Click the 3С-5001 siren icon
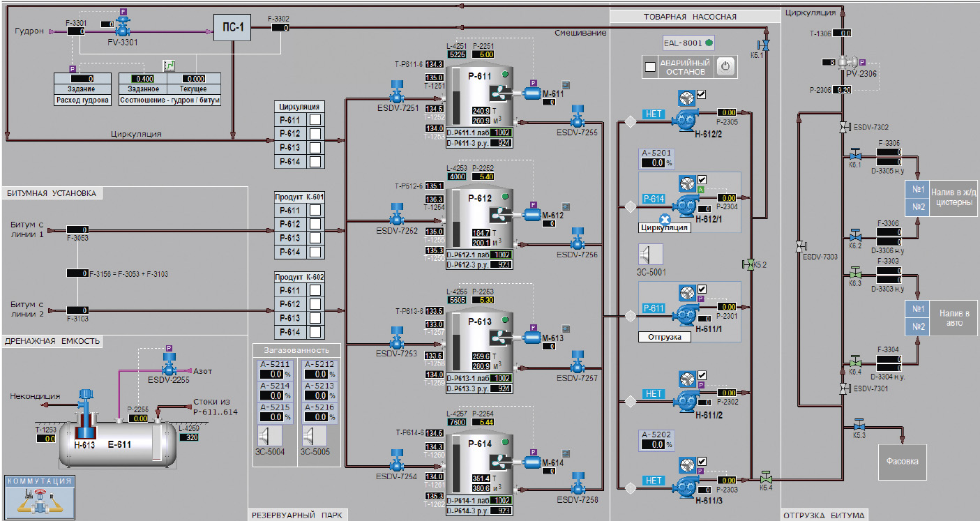Viewport: 980px width, 521px height. pos(651,253)
